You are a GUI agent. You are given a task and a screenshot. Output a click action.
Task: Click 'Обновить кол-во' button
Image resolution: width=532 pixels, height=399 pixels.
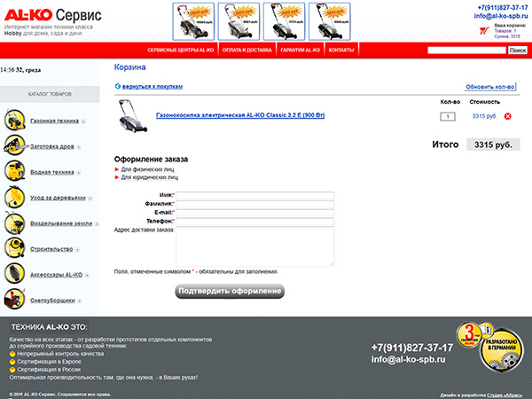pos(490,87)
